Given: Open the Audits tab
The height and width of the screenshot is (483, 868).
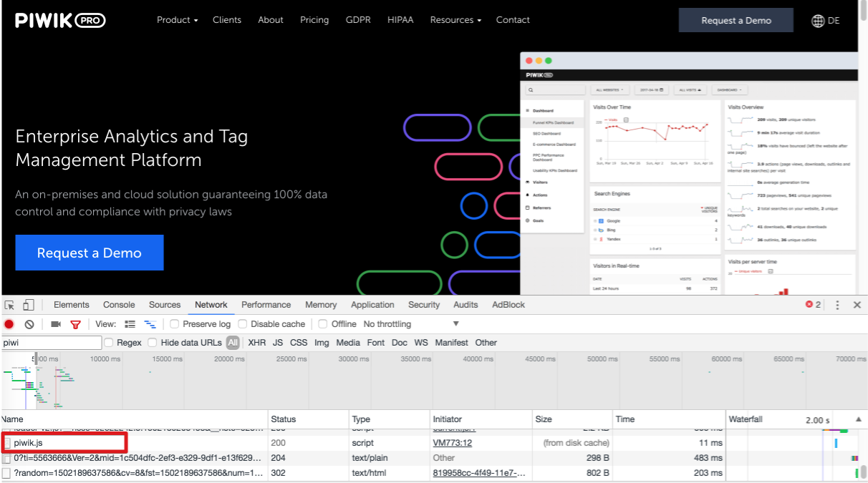Looking at the screenshot, I should tap(466, 305).
